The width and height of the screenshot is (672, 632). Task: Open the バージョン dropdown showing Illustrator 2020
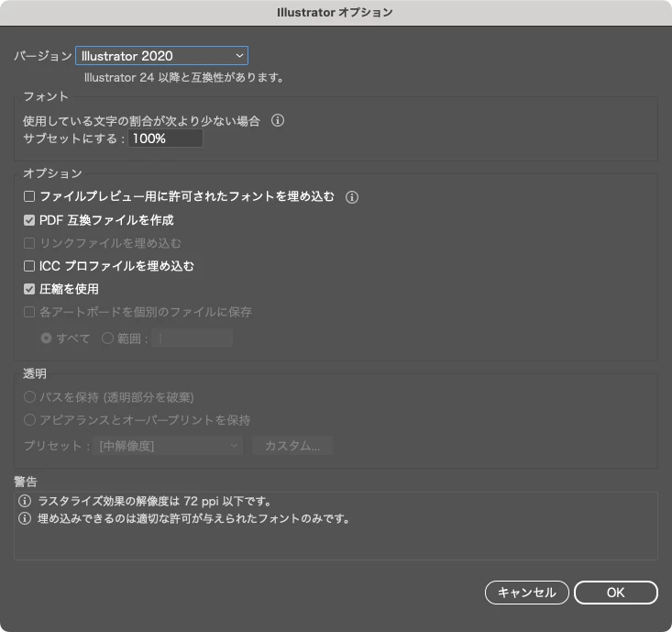161,56
